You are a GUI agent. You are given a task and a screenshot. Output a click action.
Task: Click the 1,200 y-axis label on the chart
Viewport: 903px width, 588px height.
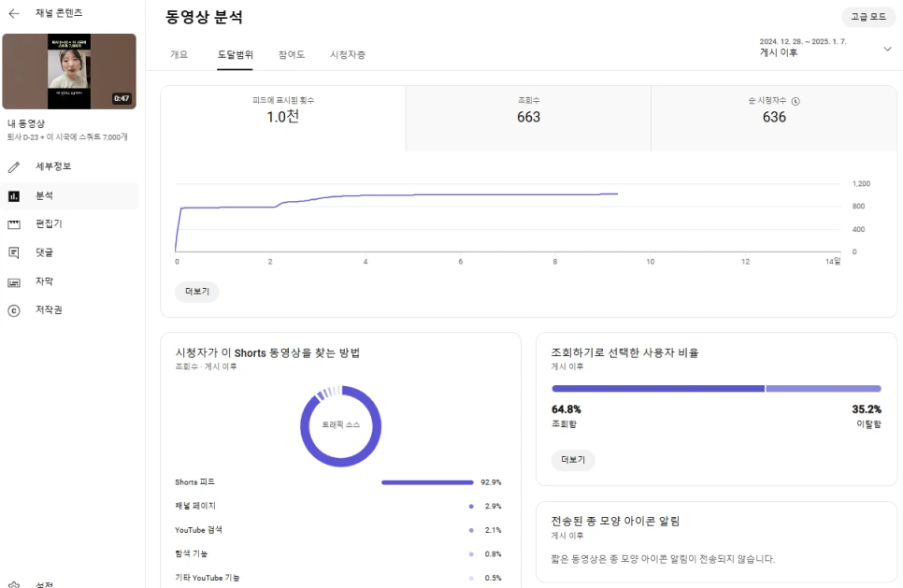861,184
